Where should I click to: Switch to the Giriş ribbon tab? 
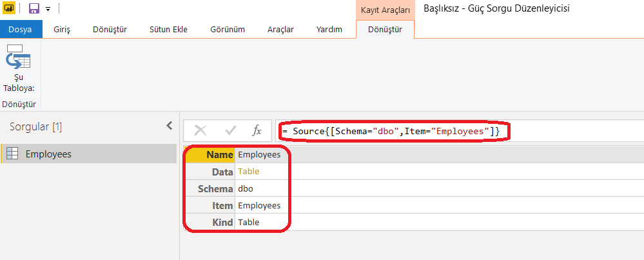click(x=62, y=30)
